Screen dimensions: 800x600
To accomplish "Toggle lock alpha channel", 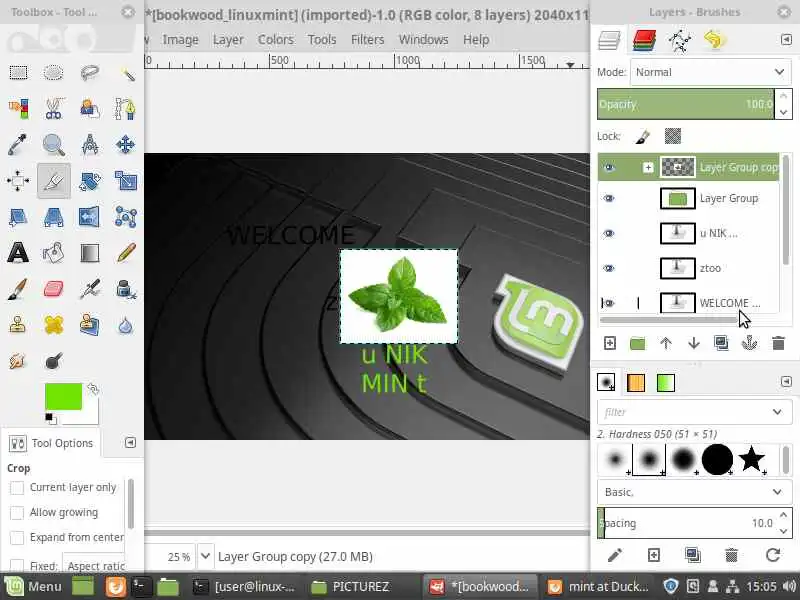I will click(x=673, y=136).
